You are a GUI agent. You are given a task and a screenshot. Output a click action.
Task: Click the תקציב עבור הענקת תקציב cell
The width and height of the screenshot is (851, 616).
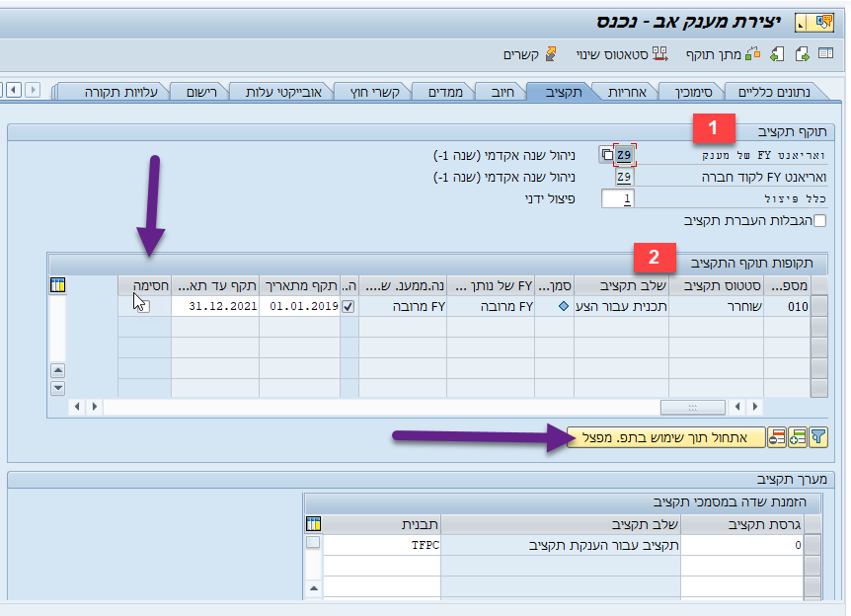tap(561, 545)
